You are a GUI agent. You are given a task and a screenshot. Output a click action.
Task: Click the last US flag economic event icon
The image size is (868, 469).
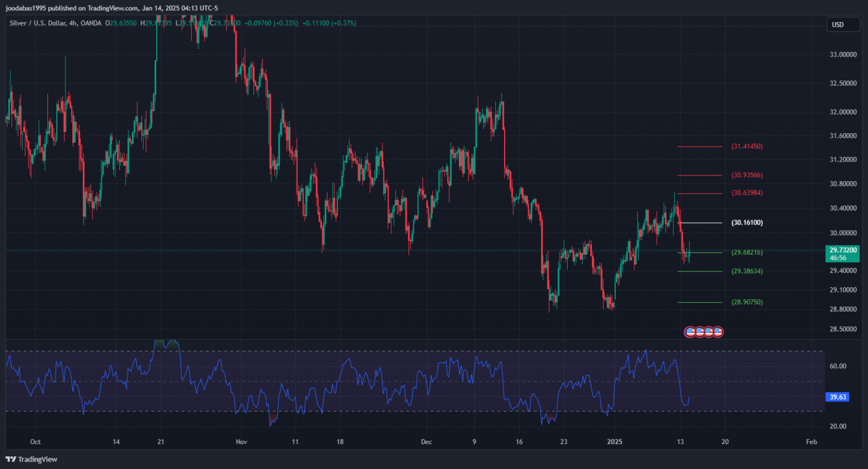pyautogui.click(x=718, y=332)
